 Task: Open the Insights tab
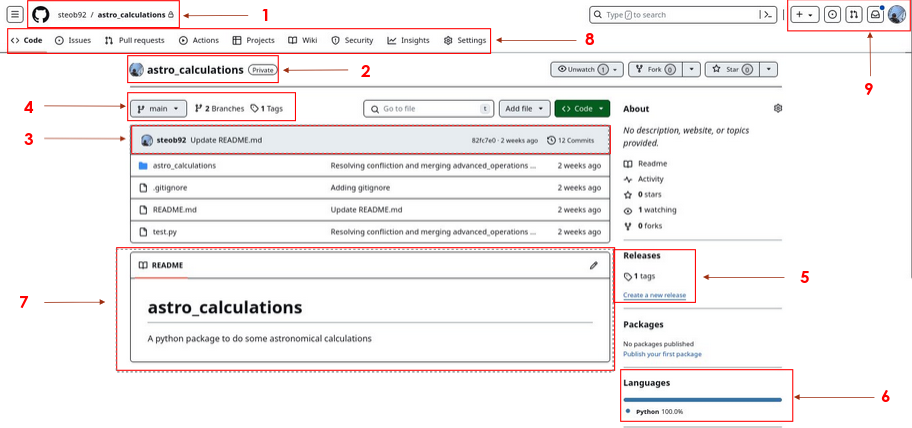(408, 41)
